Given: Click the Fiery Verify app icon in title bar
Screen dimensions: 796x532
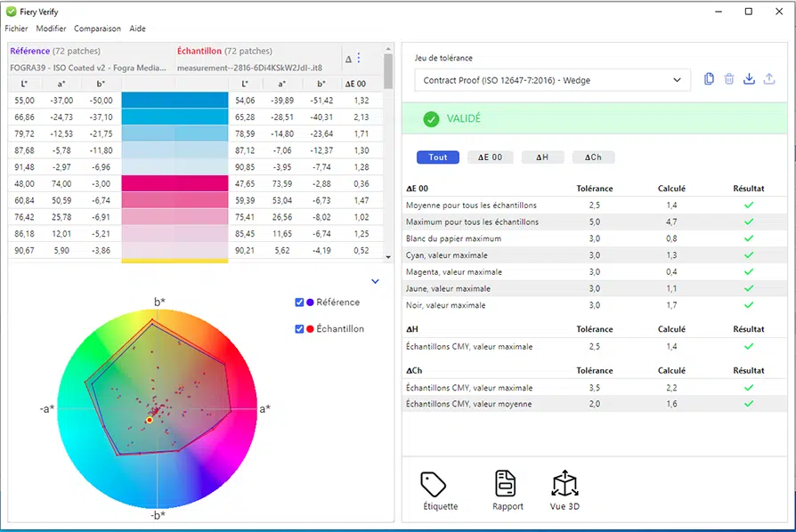Looking at the screenshot, I should point(12,12).
